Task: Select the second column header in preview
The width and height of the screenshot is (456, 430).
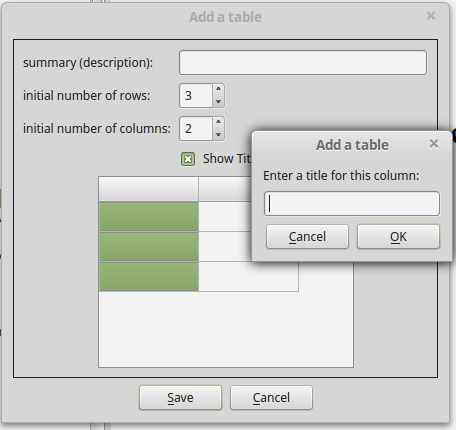Action: [225, 189]
